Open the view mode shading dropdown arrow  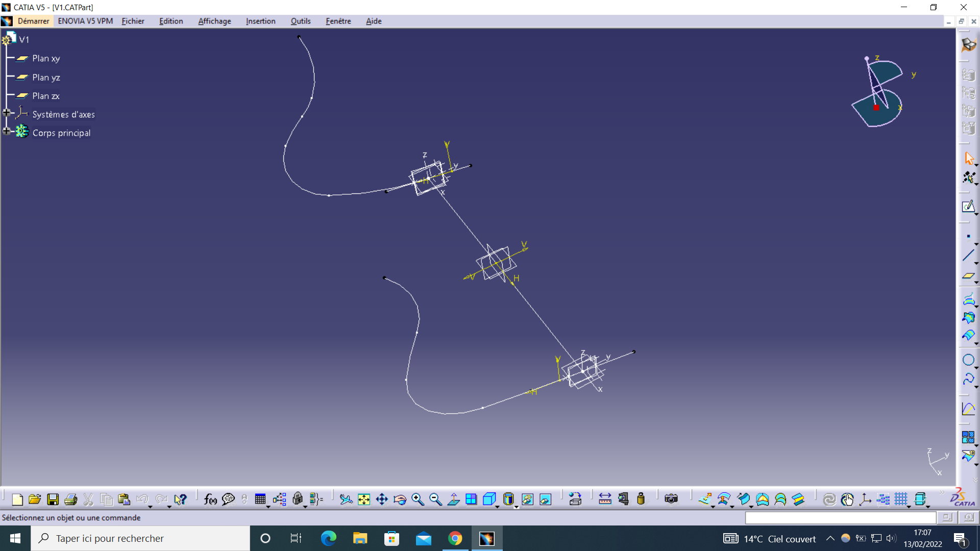click(517, 507)
